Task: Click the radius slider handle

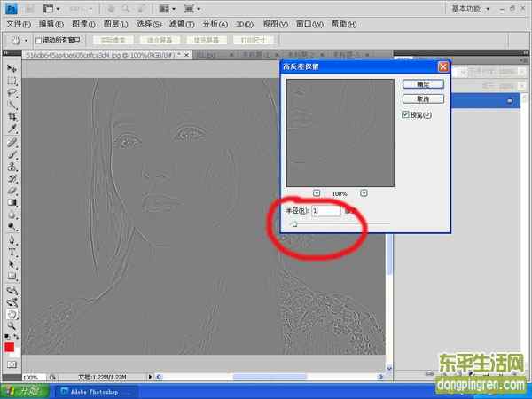Action: point(293,225)
